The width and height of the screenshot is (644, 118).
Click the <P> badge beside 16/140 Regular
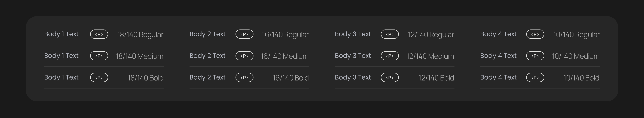click(x=244, y=34)
